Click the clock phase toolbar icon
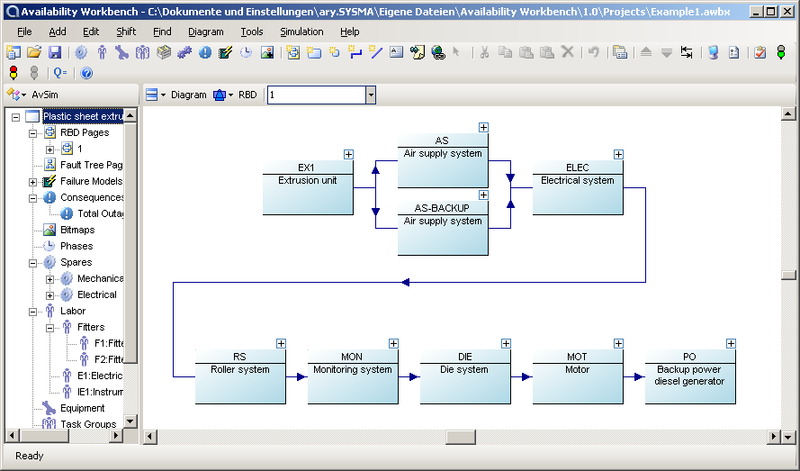The height and width of the screenshot is (471, 800). pos(246,52)
